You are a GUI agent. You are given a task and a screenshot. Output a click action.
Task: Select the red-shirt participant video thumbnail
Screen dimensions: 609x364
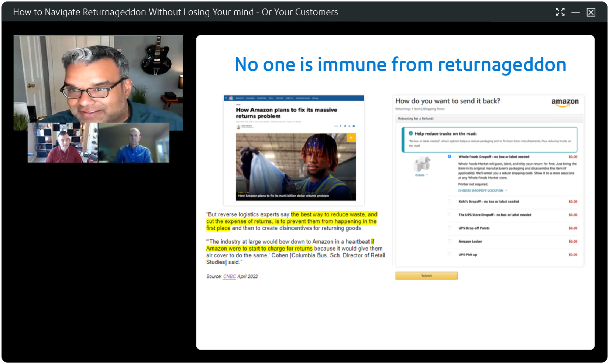[63, 143]
